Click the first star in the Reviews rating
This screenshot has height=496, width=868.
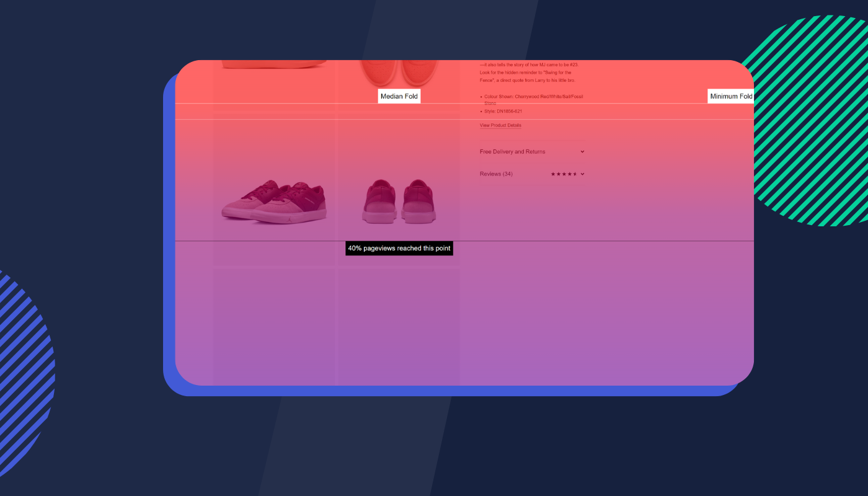pyautogui.click(x=552, y=174)
